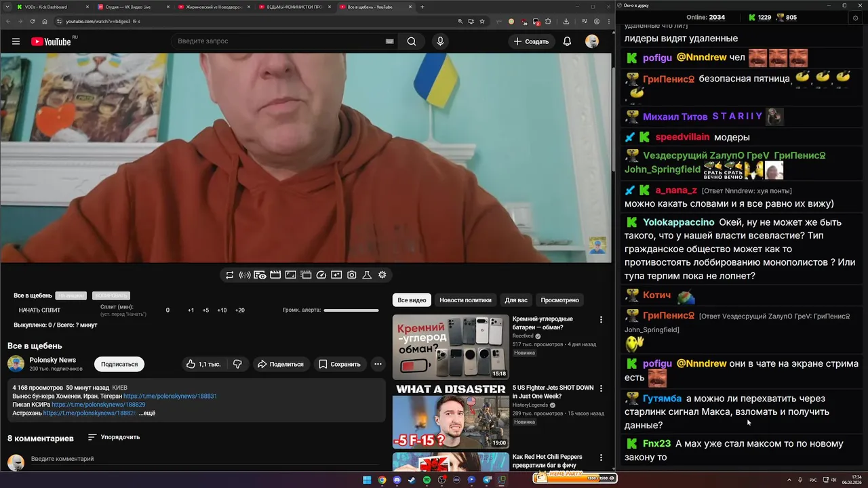Add +1 minute to split

191,310
